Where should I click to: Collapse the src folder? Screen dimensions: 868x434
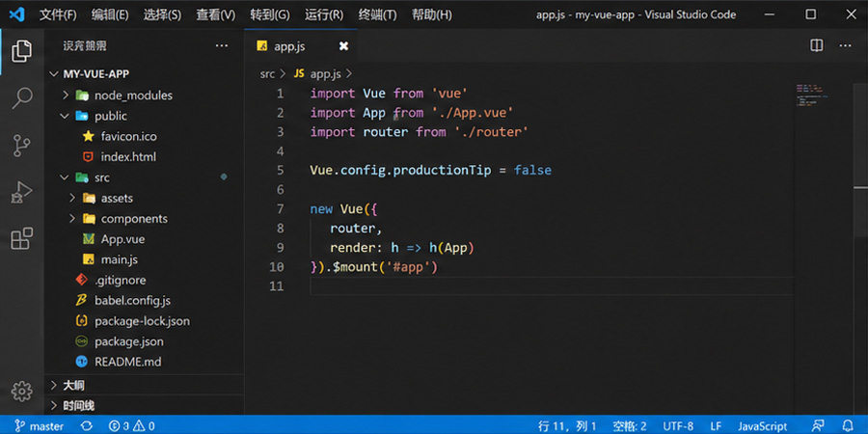point(66,177)
